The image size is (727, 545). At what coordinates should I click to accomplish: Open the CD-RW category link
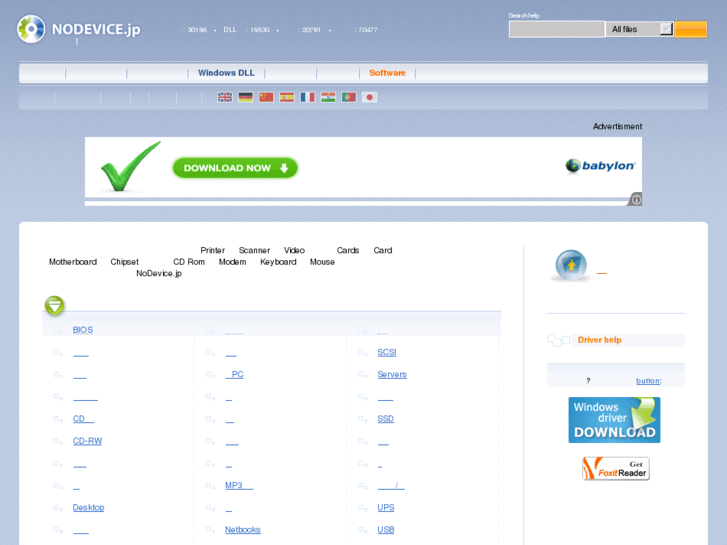(87, 441)
